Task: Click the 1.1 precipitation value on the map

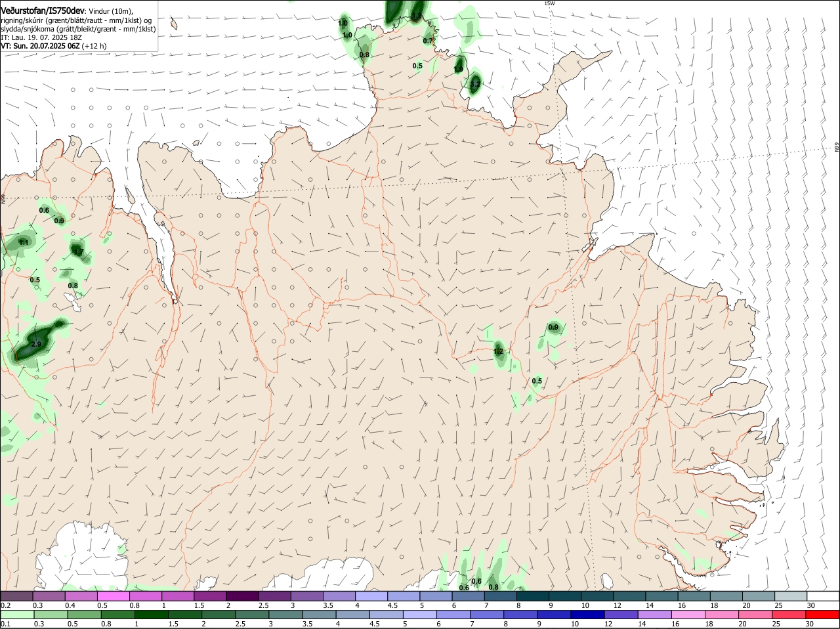Action: [24, 242]
